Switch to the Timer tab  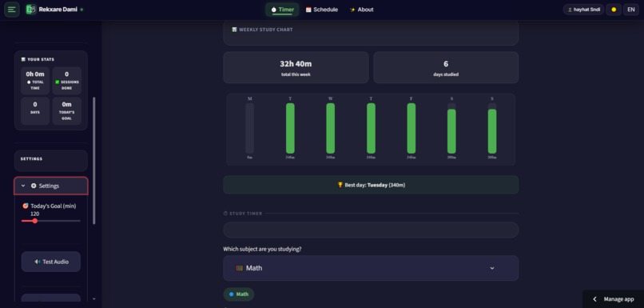(282, 10)
